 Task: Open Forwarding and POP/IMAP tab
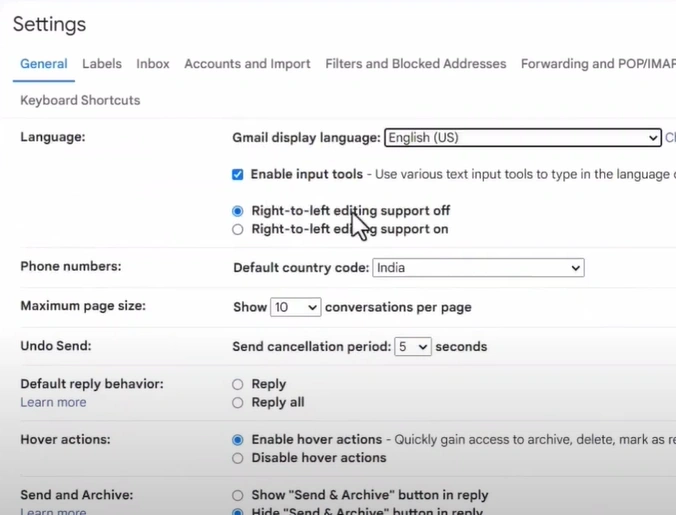598,64
